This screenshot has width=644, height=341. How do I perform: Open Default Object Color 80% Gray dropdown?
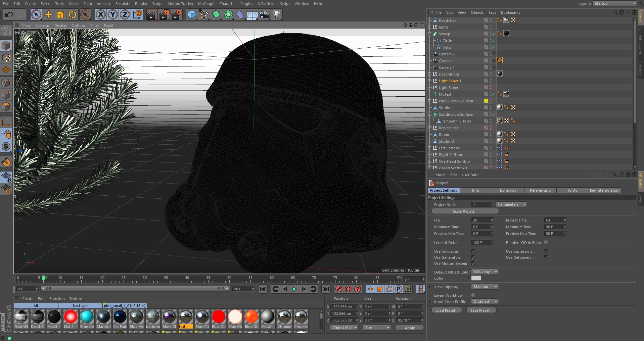[485, 272]
